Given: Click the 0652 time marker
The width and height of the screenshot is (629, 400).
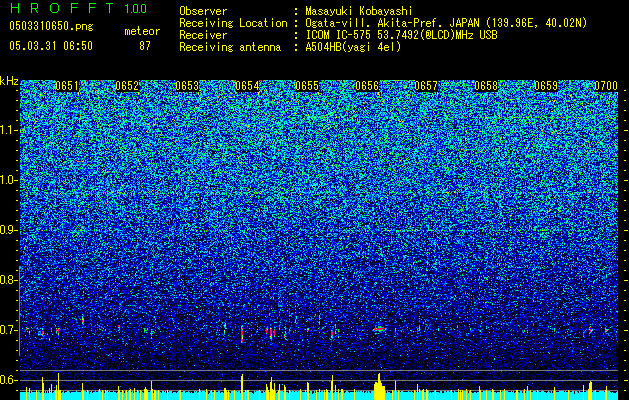Looking at the screenshot, I should pyautogui.click(x=127, y=86).
